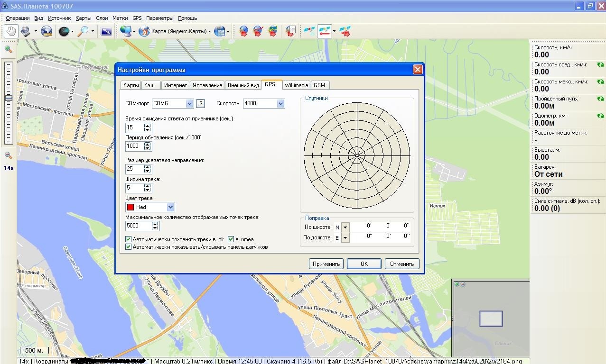Switch to the Карты tab
606x364 pixels.
(131, 85)
